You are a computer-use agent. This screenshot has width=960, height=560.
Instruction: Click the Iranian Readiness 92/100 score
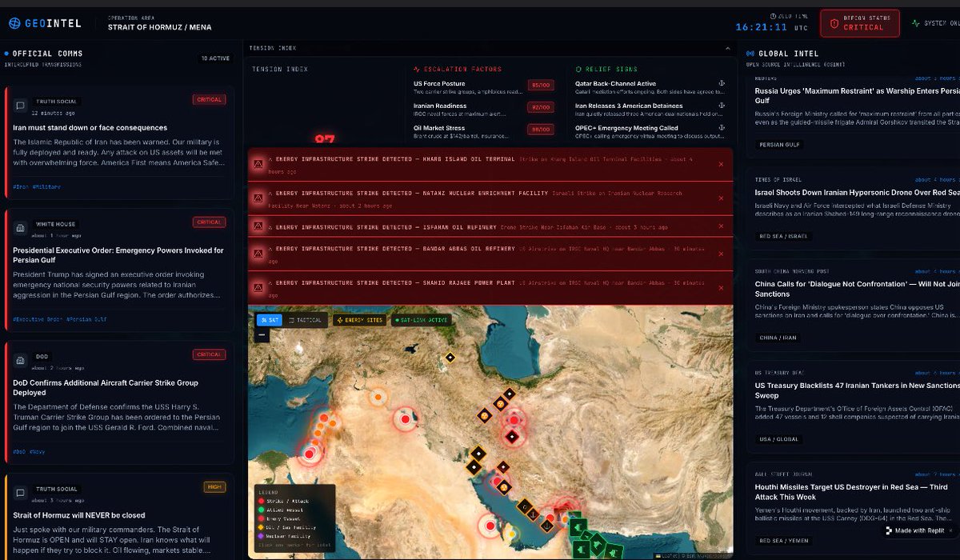click(x=540, y=107)
